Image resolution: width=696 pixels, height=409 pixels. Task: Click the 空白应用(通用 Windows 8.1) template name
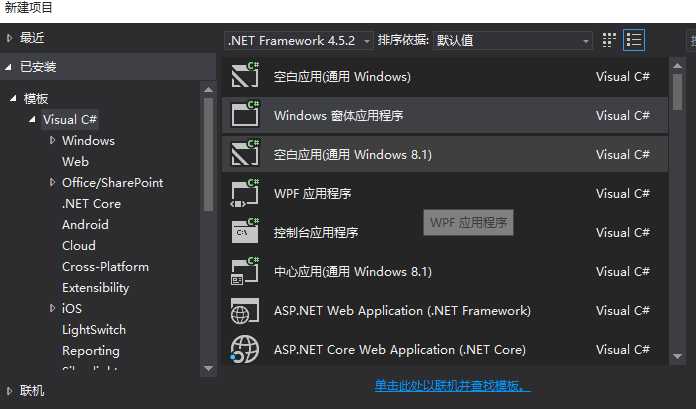[x=353, y=155]
